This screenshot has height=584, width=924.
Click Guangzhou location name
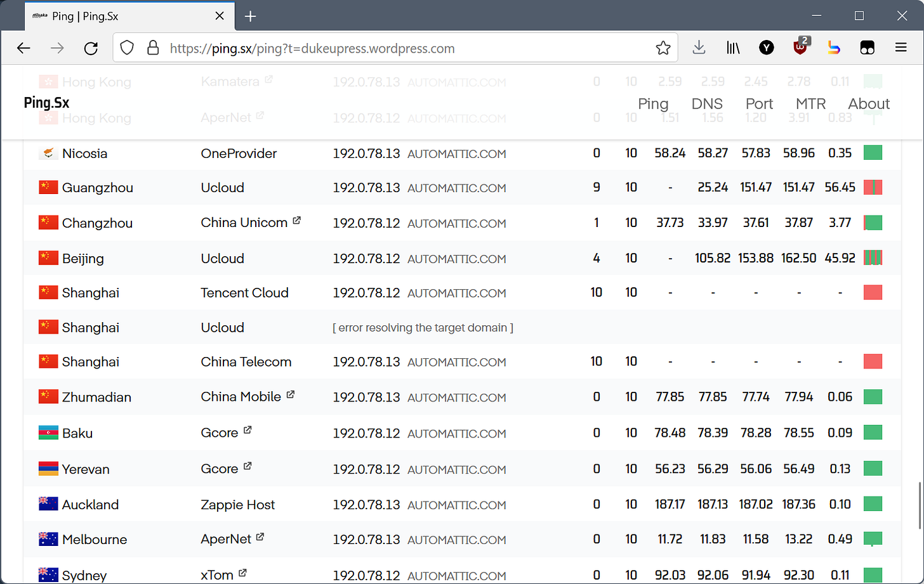[98, 188]
